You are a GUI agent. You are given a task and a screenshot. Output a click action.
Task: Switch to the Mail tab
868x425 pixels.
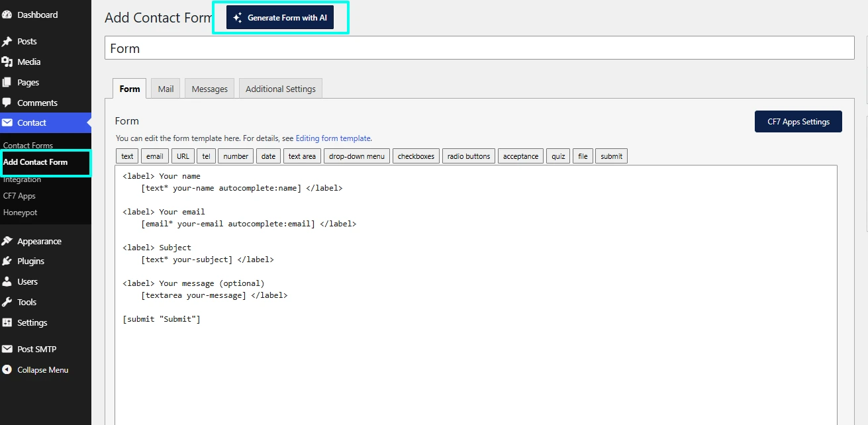tap(166, 89)
